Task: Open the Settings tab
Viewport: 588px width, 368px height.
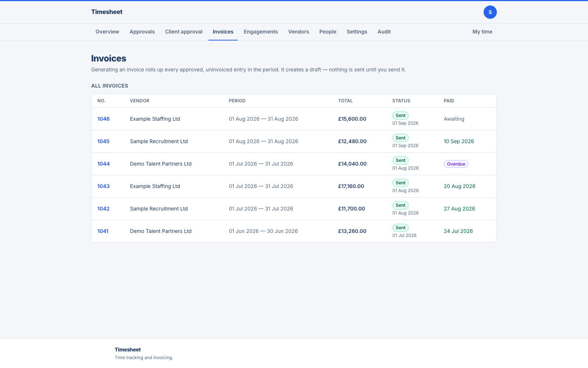Action: pyautogui.click(x=357, y=32)
